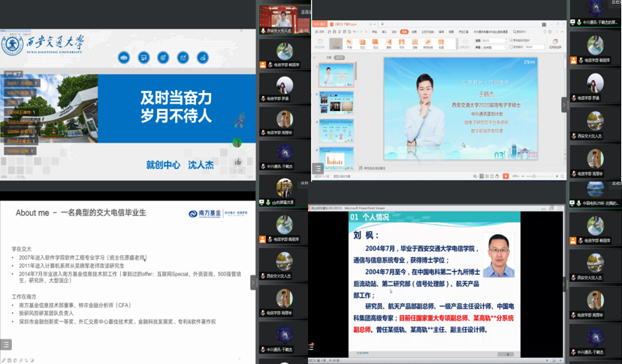Switch to 大纲 outline tab in WPS side panel
Viewport: 622px width, 364px height.
pos(329,58)
